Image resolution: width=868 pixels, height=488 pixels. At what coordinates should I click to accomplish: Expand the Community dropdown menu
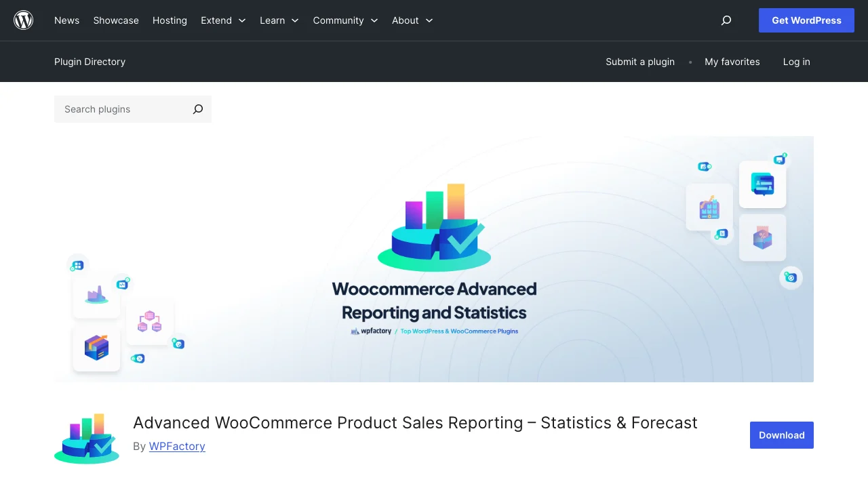(x=345, y=20)
